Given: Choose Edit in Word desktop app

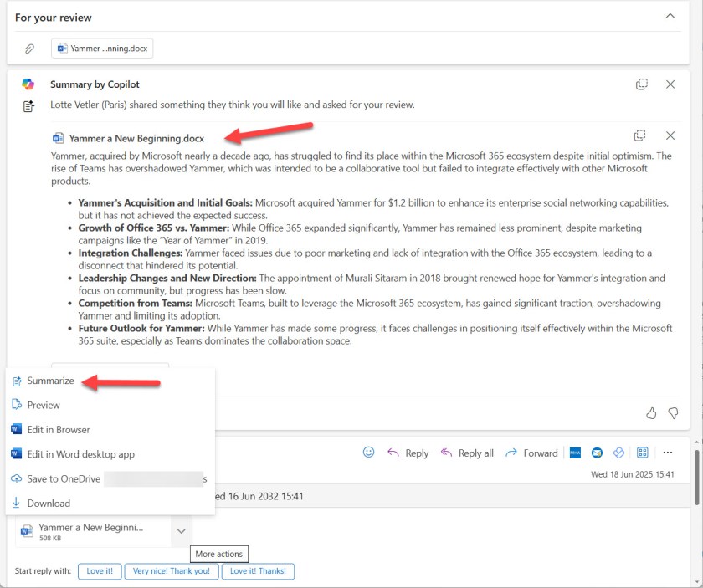Looking at the screenshot, I should click(x=110, y=454).
